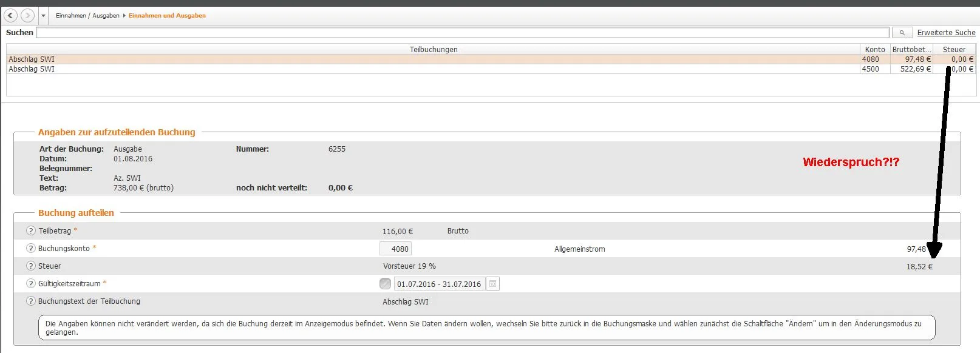Click the back navigation arrow
The width and height of the screenshot is (980, 353).
(x=11, y=16)
